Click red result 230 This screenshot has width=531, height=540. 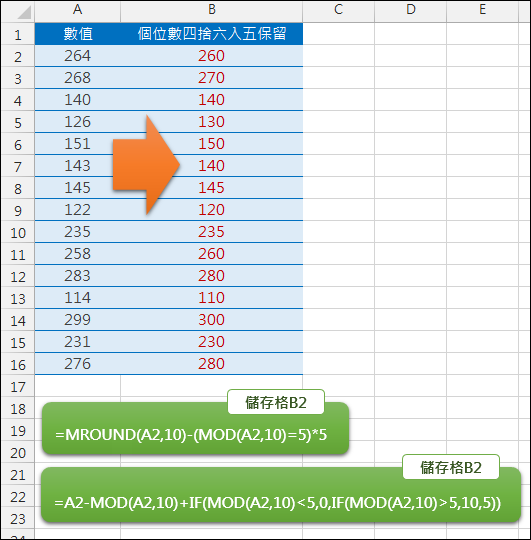211,342
